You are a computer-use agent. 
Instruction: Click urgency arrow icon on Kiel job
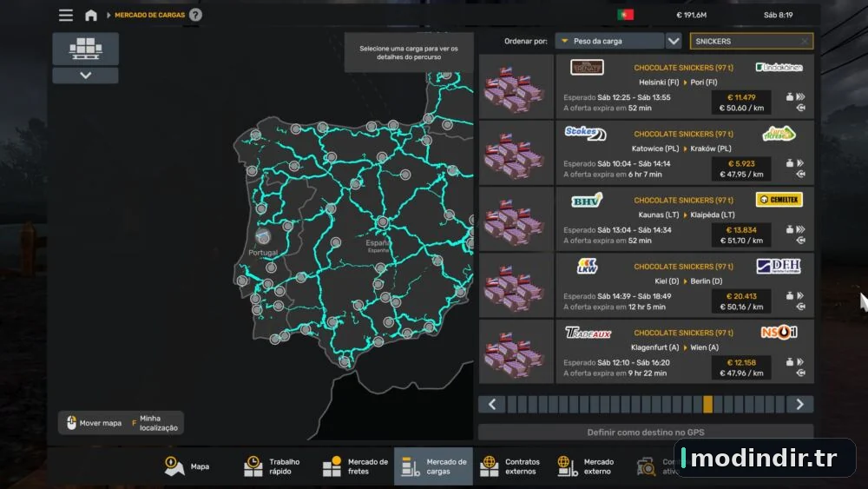click(x=800, y=295)
